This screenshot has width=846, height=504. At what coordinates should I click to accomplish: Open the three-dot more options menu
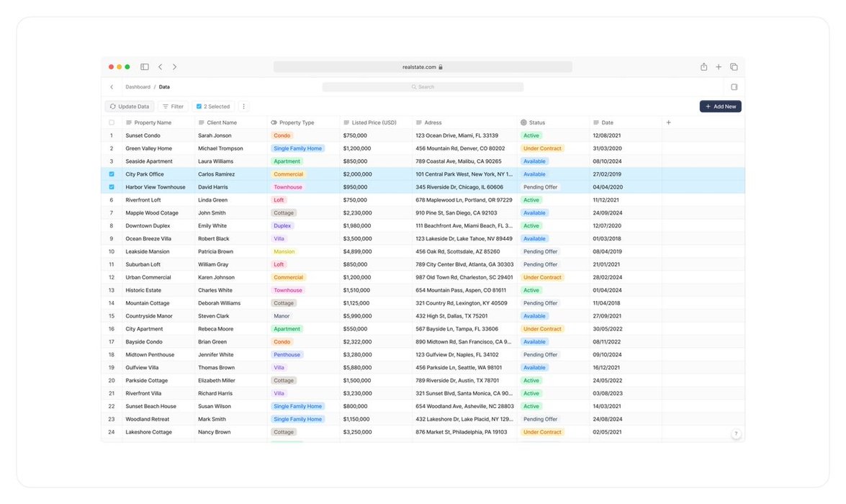(243, 107)
